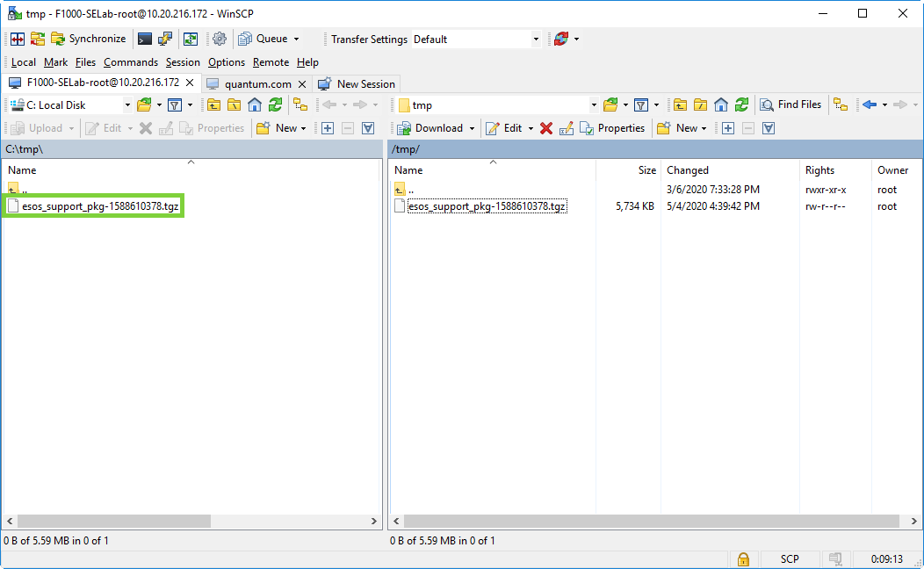Click the Find Files button
924x569 pixels.
tap(790, 104)
